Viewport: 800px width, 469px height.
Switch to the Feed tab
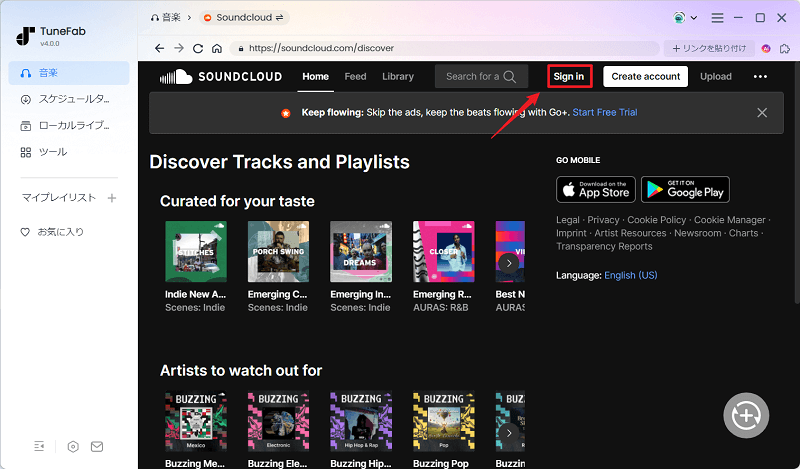[355, 76]
